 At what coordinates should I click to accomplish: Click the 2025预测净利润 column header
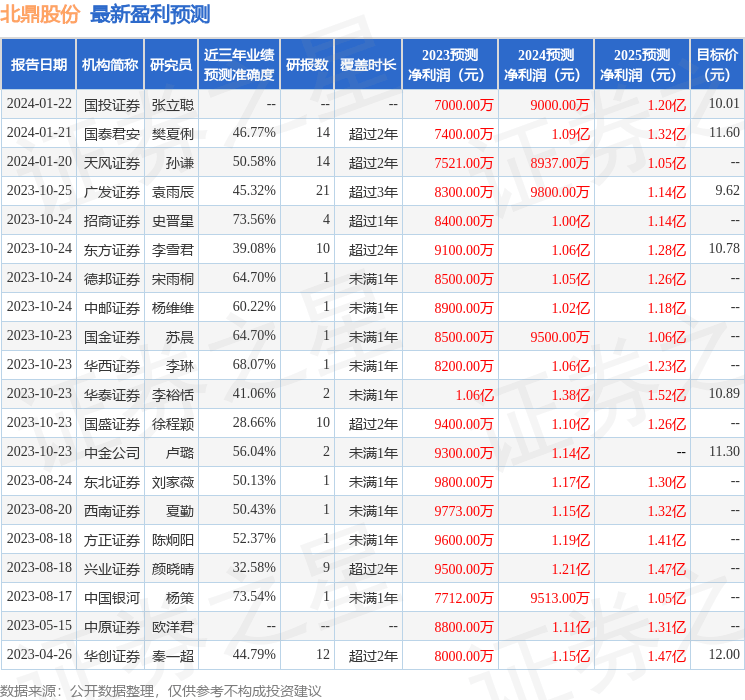point(642,64)
